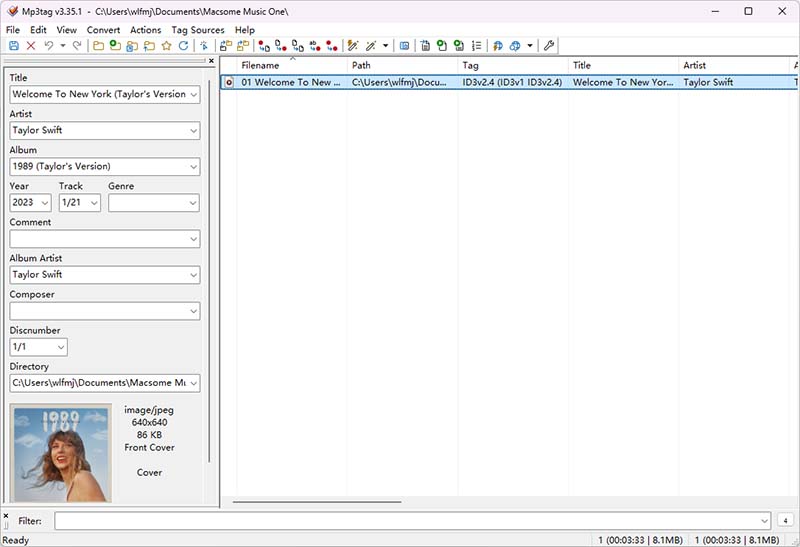Viewport: 800px width, 547px height.
Task: Open Actions (Quick) with the second pencil icon
Action: click(371, 46)
